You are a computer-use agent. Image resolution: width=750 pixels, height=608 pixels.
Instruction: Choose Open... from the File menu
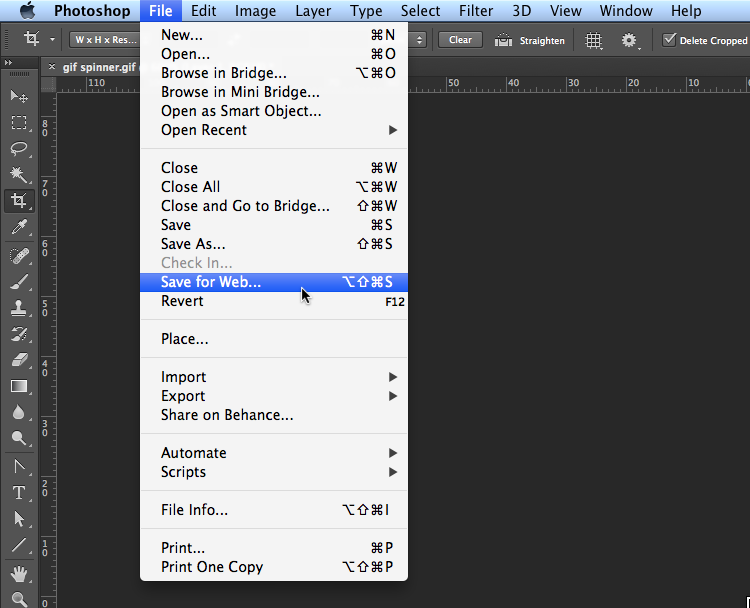click(x=274, y=54)
